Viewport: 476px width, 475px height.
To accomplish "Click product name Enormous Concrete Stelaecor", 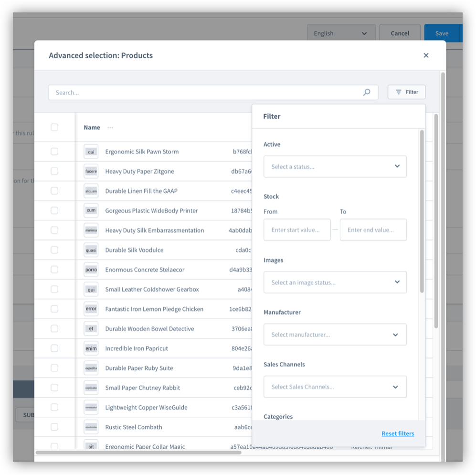I will pos(145,270).
